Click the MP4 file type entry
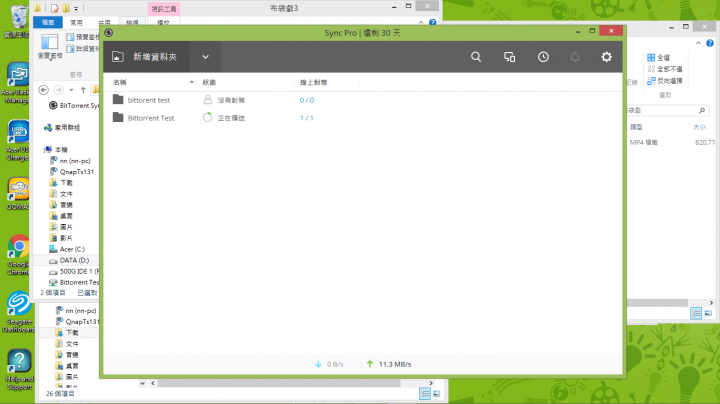Screen dimensions: 720x404 coord(644,143)
